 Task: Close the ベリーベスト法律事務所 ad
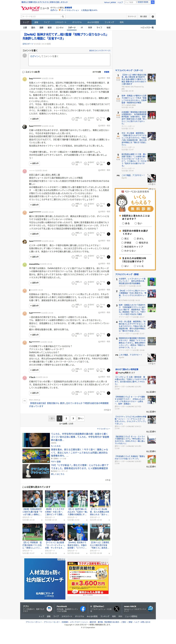pos(154,189)
